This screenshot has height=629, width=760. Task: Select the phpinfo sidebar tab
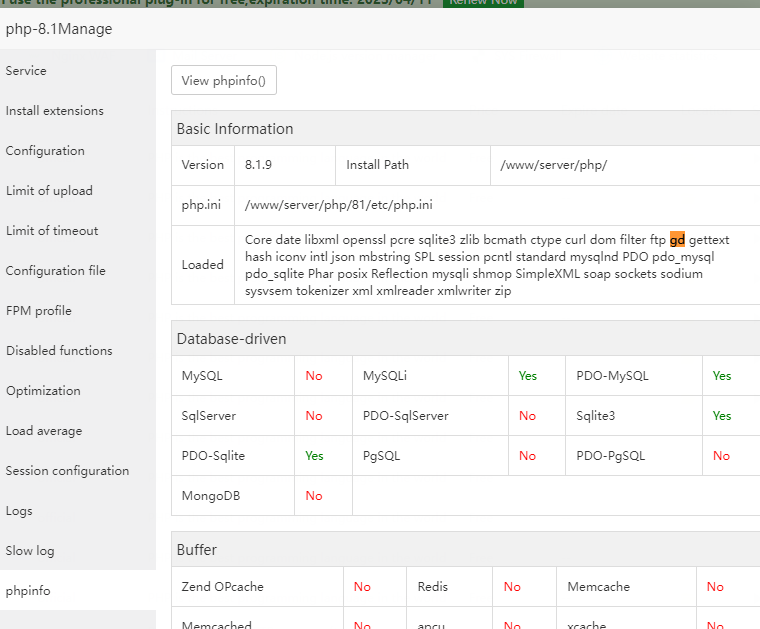28,591
